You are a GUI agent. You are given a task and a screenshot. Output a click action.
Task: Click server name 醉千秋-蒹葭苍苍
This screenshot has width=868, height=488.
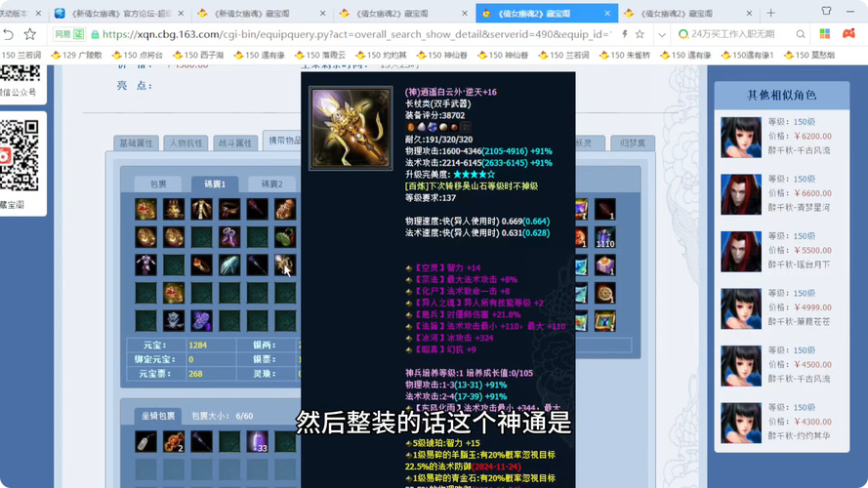pyautogui.click(x=799, y=321)
